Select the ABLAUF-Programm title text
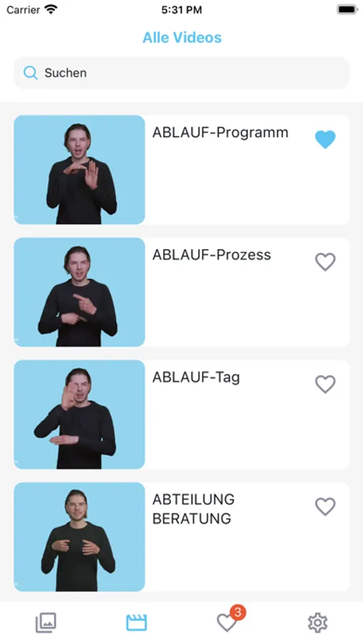 221,132
